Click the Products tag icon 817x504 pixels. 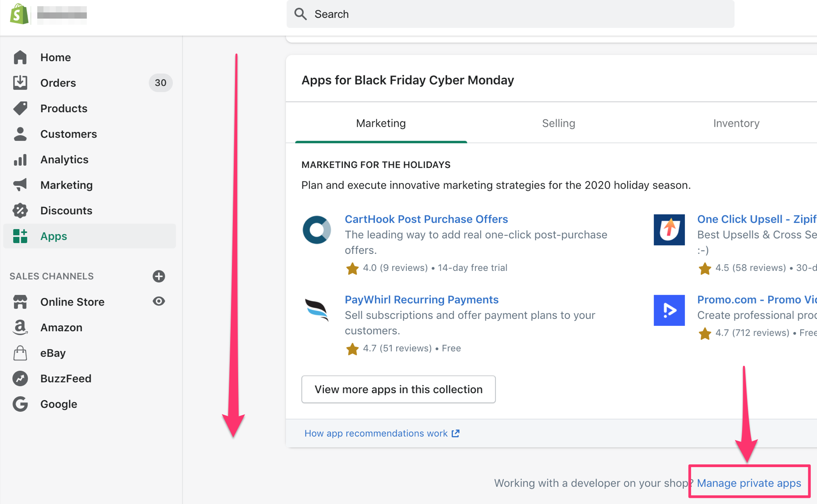(20, 108)
